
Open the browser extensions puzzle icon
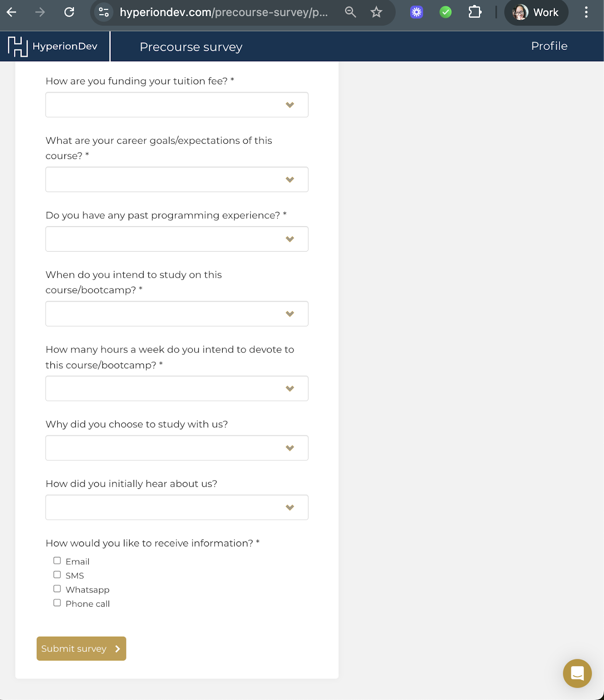(474, 12)
